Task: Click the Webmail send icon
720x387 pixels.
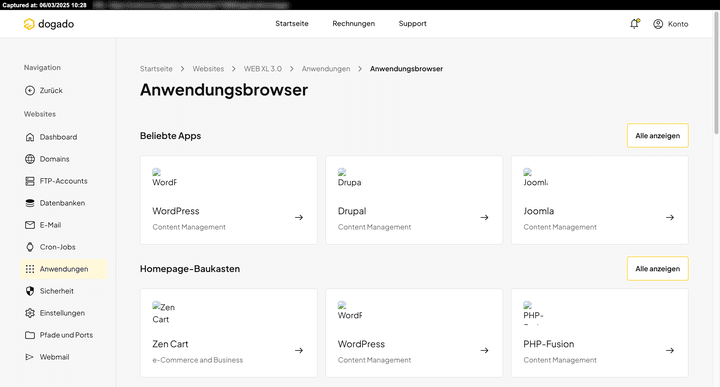Action: pyautogui.click(x=30, y=357)
